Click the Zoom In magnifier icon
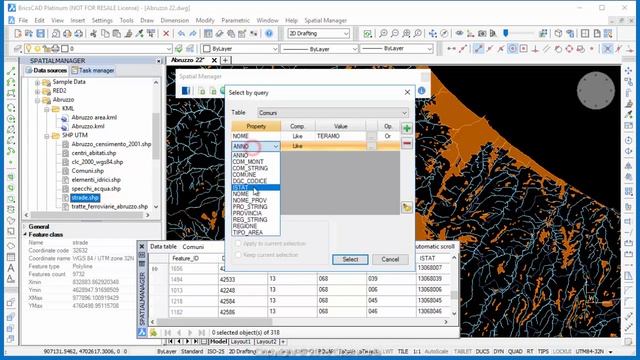The width and height of the screenshot is (640, 360). pyautogui.click(x=383, y=33)
